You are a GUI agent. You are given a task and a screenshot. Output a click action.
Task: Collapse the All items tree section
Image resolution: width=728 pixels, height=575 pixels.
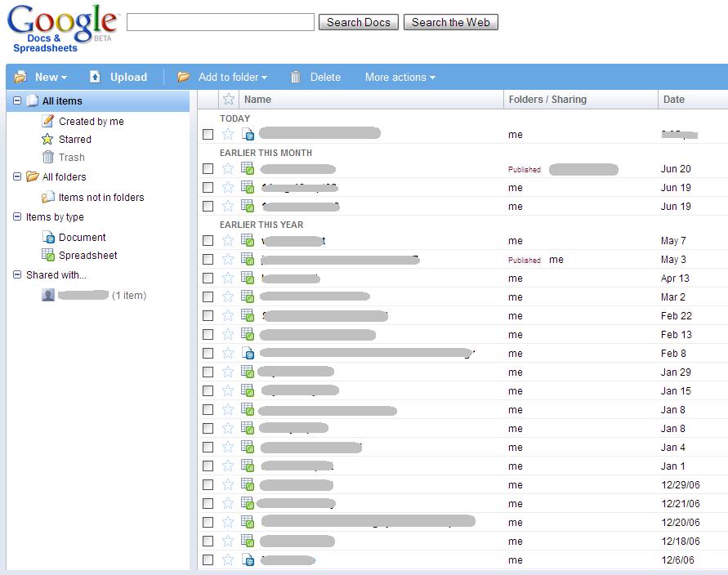click(17, 100)
